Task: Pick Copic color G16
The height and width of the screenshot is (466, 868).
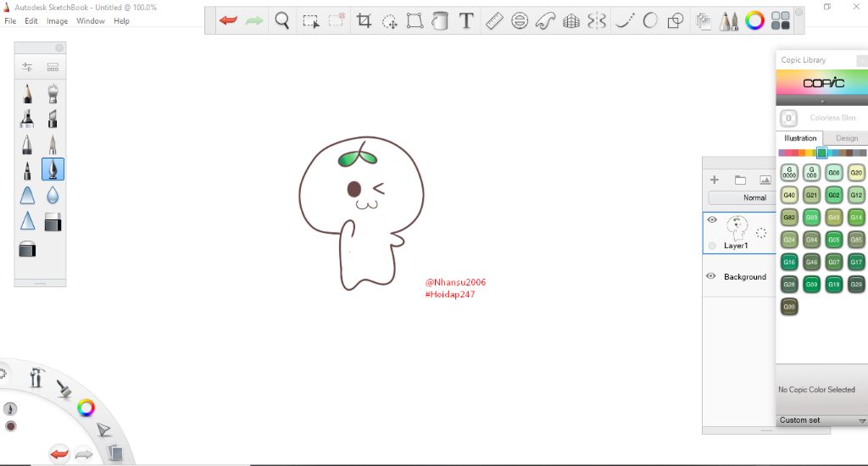Action: coord(789,262)
